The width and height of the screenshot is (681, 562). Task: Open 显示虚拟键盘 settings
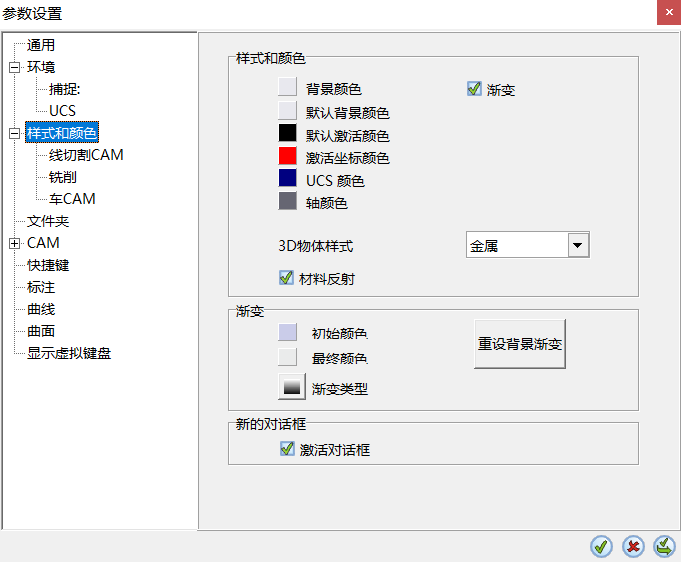pyautogui.click(x=69, y=353)
